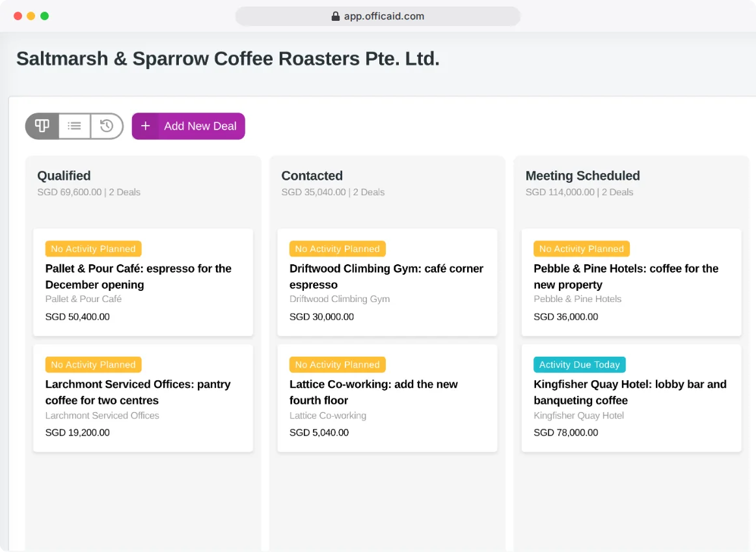Click No Activity Planned badge on Pebble & Pine deal
The image size is (756, 552).
click(582, 249)
